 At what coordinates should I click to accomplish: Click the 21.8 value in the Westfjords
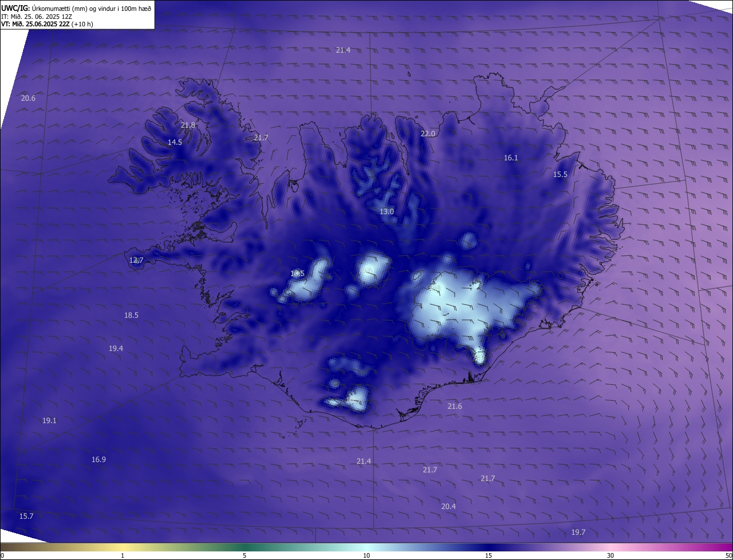[188, 125]
